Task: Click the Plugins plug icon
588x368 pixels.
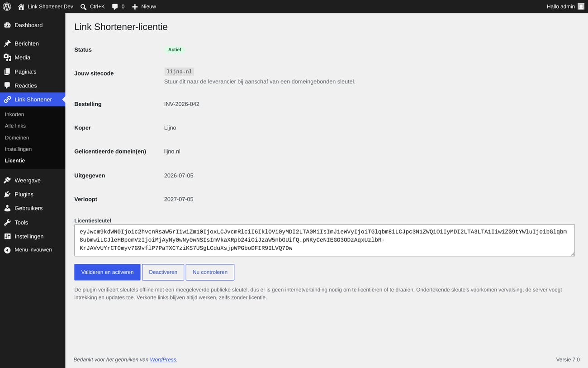Action: (x=7, y=194)
